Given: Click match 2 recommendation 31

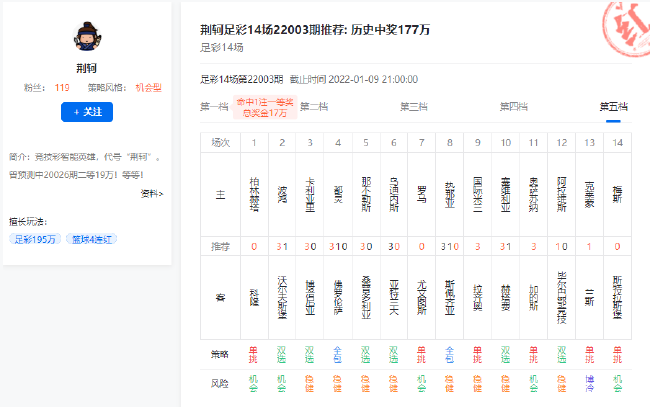Looking at the screenshot, I should (x=282, y=247).
